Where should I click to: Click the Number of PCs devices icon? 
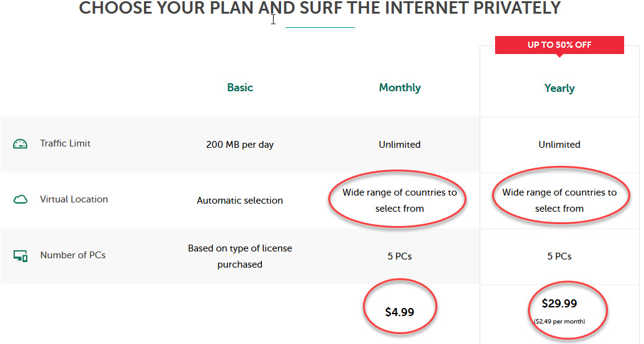click(20, 256)
